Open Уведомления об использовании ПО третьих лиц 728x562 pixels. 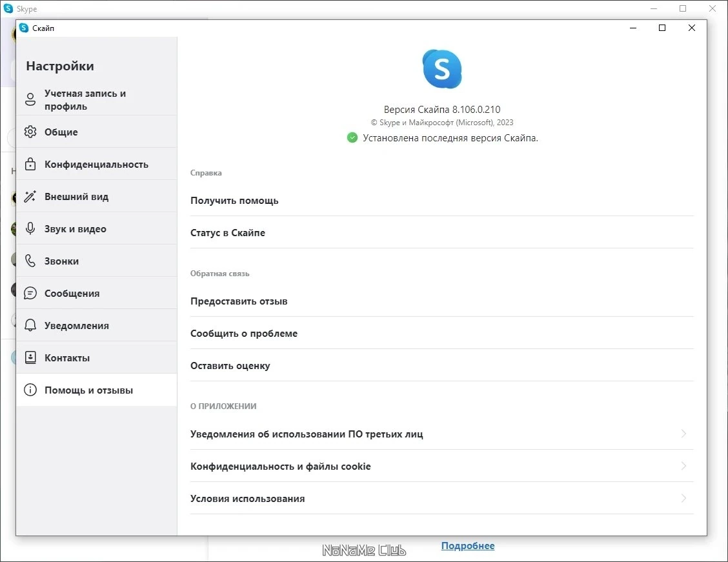tap(441, 434)
